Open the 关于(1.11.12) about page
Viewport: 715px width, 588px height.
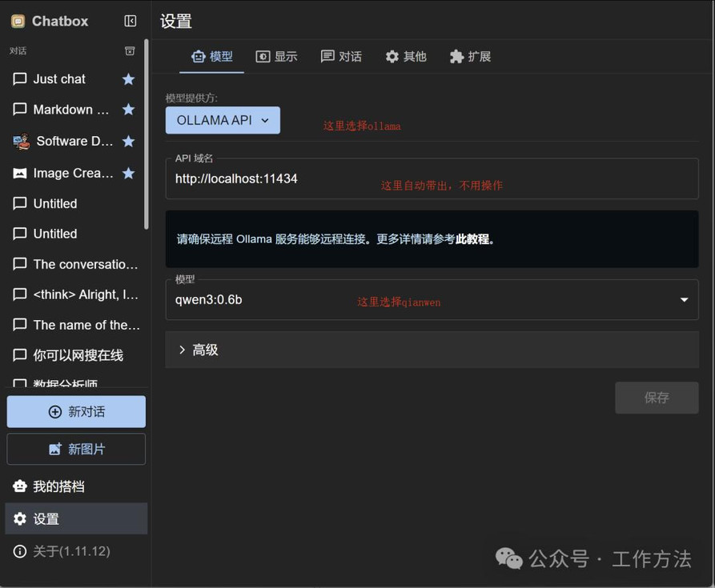pos(76,551)
